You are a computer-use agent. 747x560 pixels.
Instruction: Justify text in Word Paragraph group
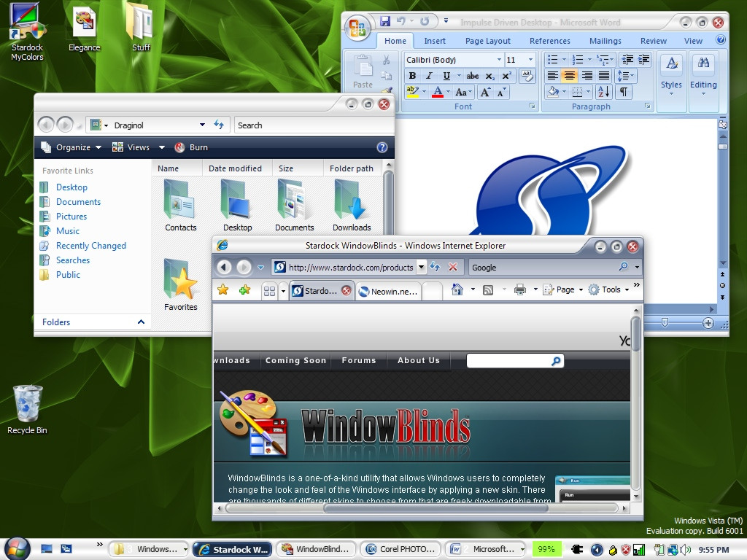tap(603, 76)
